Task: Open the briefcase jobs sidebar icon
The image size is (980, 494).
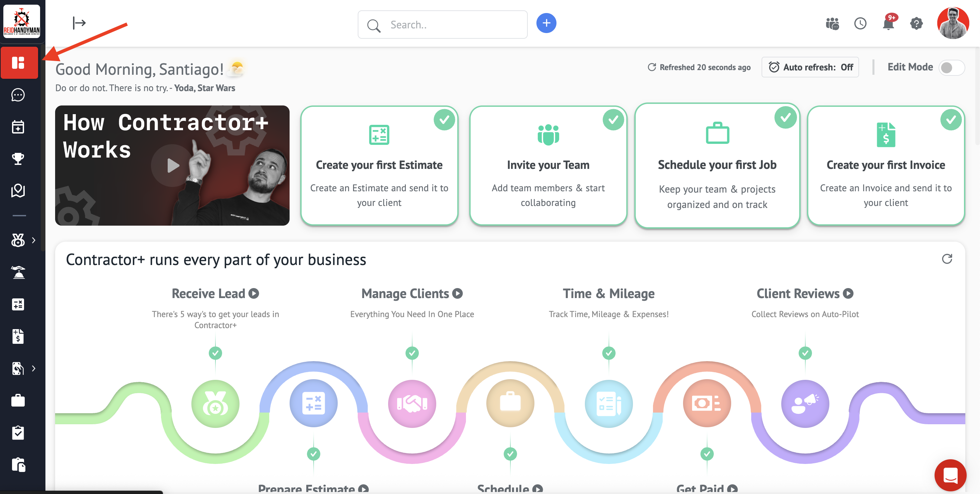Action: 18,401
